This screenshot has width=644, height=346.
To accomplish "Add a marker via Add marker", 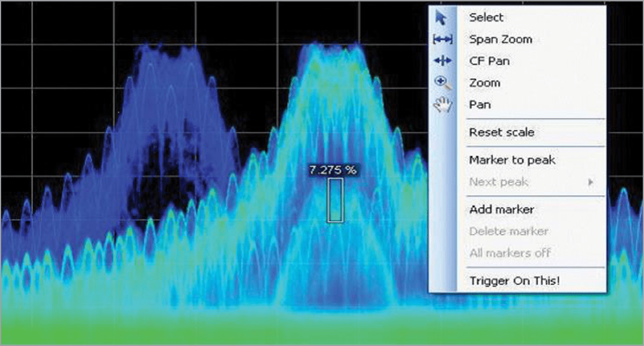I will [x=501, y=210].
